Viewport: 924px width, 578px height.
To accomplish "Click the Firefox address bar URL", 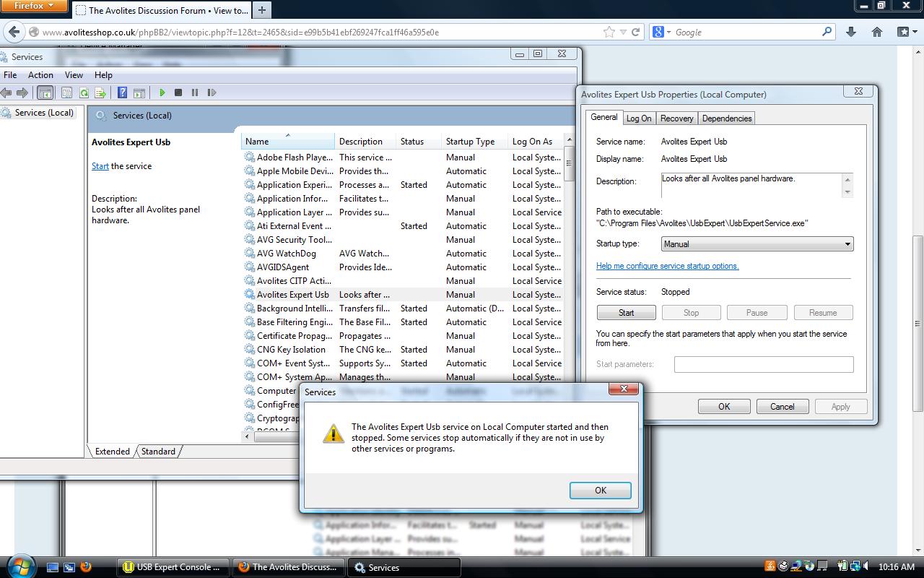I will 240,33.
